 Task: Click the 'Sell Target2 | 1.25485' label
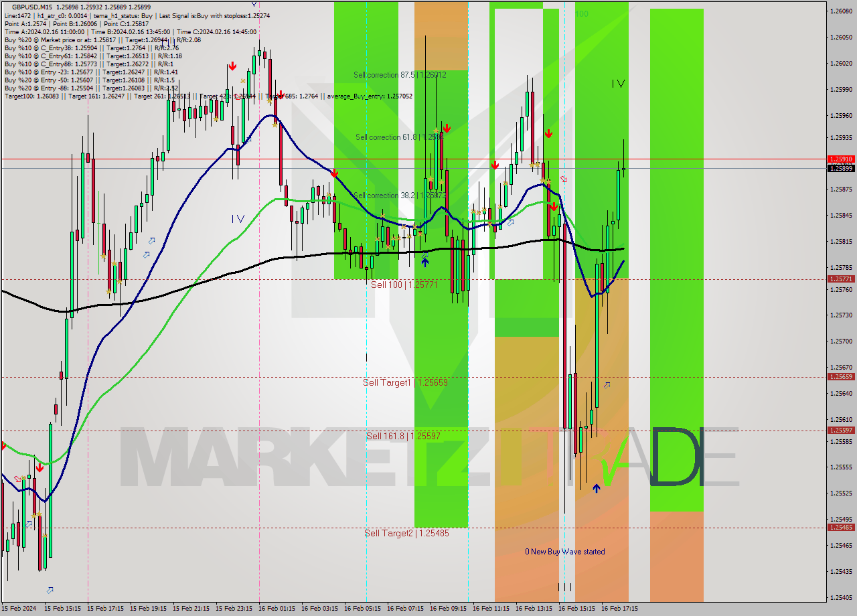[406, 533]
